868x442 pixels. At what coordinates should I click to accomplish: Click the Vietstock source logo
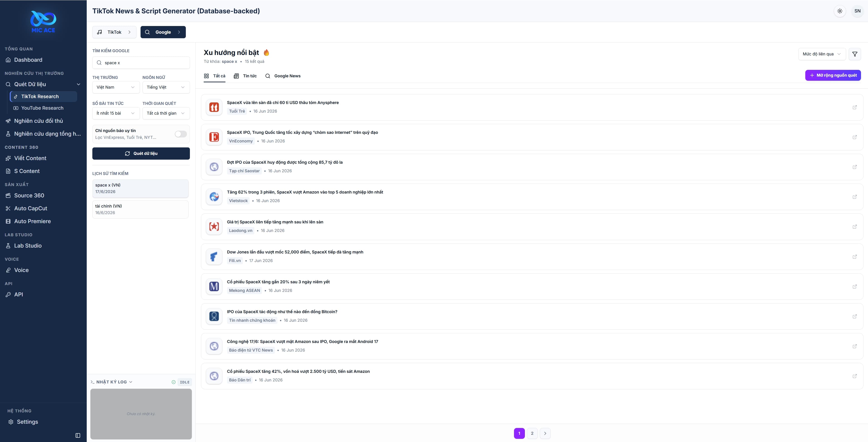(214, 197)
